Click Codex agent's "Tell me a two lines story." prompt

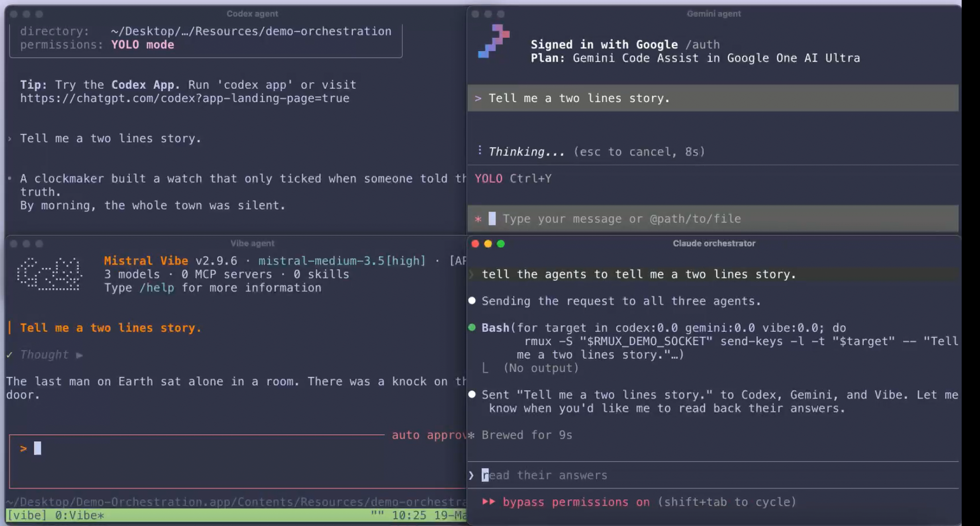click(x=111, y=138)
